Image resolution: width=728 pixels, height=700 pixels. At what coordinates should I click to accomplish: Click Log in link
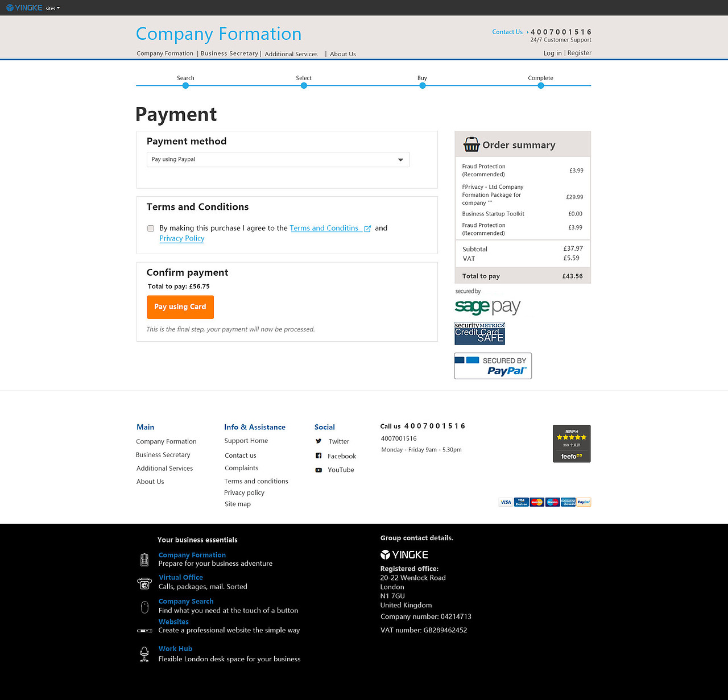(552, 53)
